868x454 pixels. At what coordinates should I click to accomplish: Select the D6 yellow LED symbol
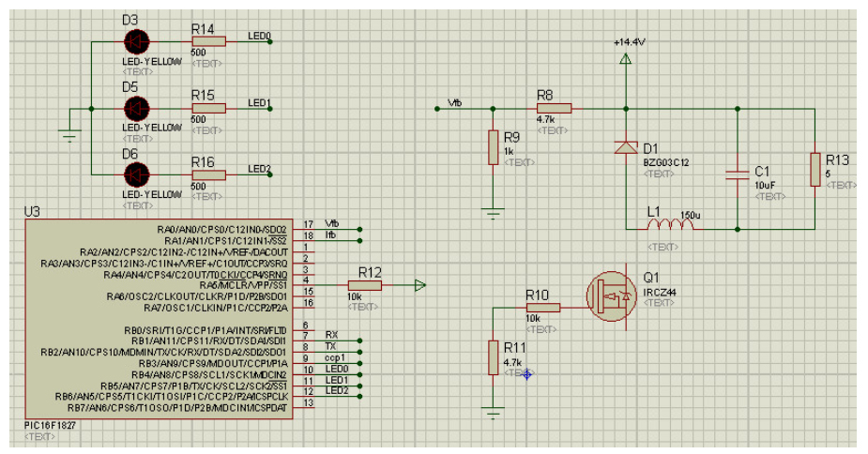[x=137, y=174]
